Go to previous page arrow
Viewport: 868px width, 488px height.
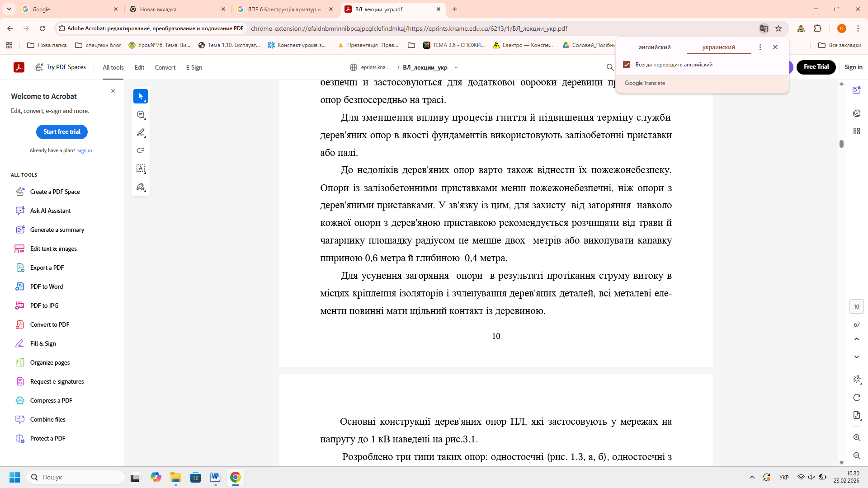pyautogui.click(x=857, y=339)
